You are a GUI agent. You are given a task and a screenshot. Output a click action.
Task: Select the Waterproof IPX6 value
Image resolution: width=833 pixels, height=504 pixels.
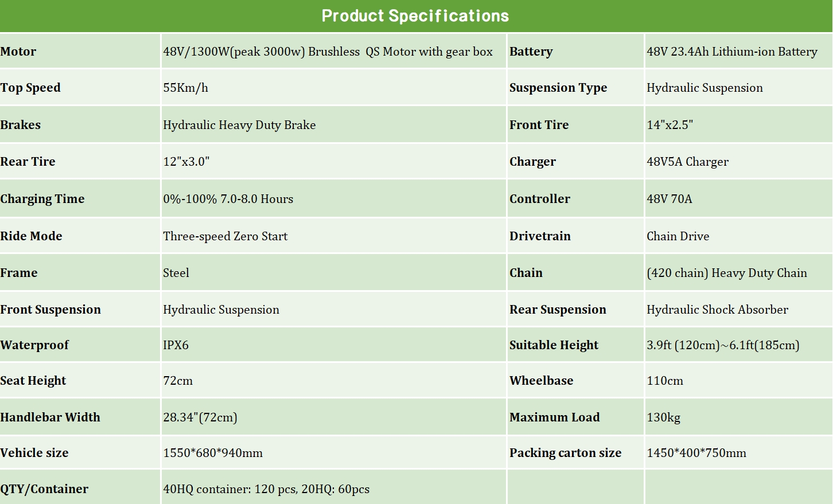(176, 345)
